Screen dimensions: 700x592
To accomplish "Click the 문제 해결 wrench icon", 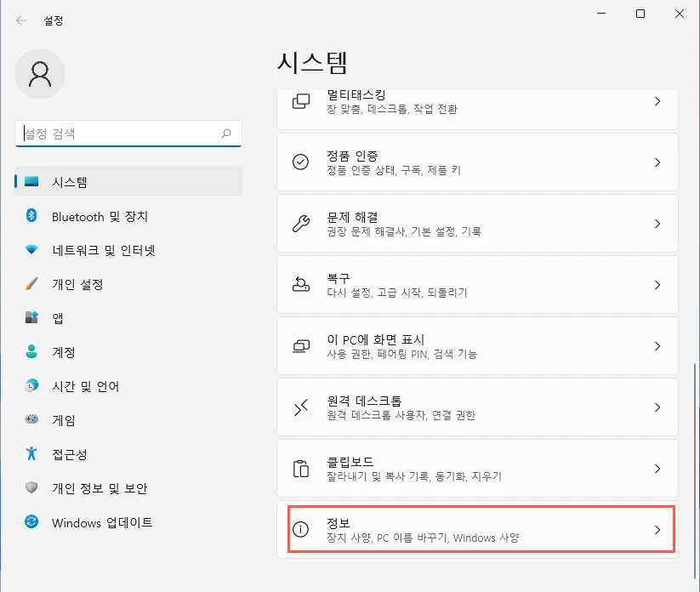I will pos(301,223).
